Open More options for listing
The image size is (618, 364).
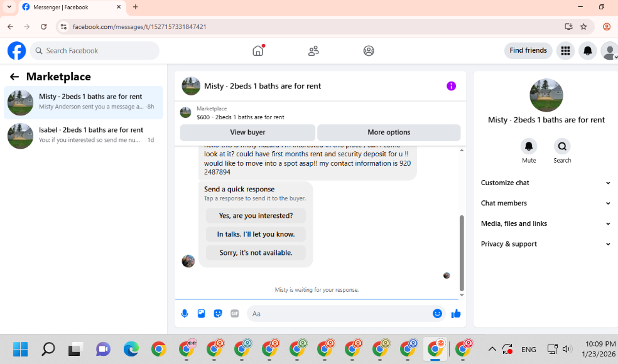(389, 132)
